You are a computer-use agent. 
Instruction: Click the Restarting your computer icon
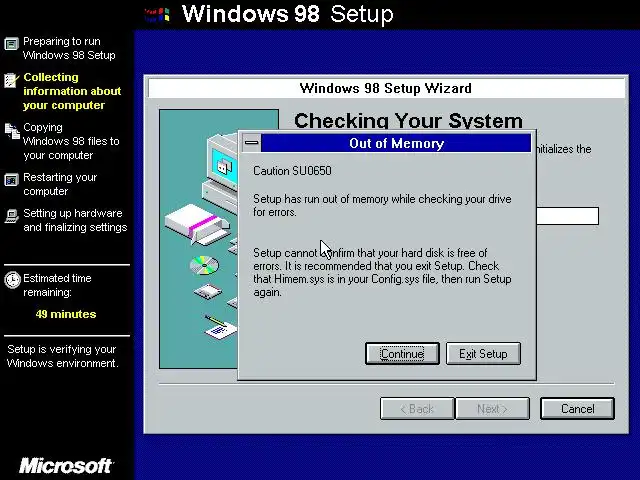click(x=11, y=180)
